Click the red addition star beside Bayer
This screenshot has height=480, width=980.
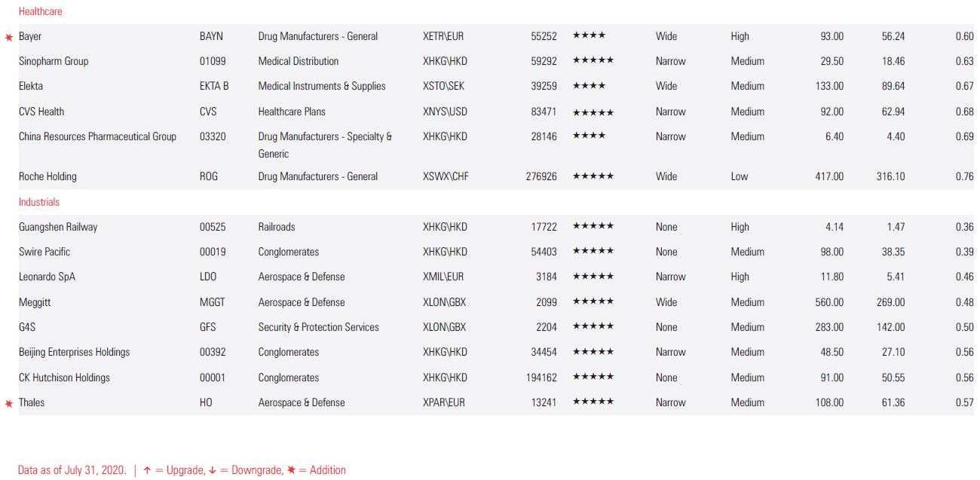pos(9,37)
